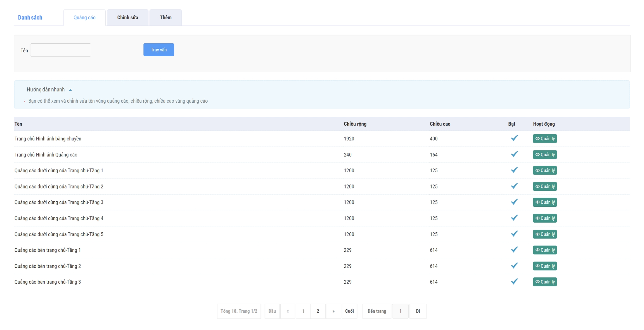
Task: Toggle Bật checkmark for dưới cùng Tầng 2
Action: [514, 186]
